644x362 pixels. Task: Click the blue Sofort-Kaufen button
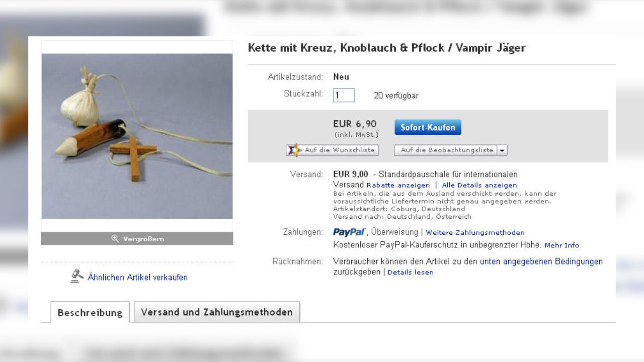pos(428,127)
